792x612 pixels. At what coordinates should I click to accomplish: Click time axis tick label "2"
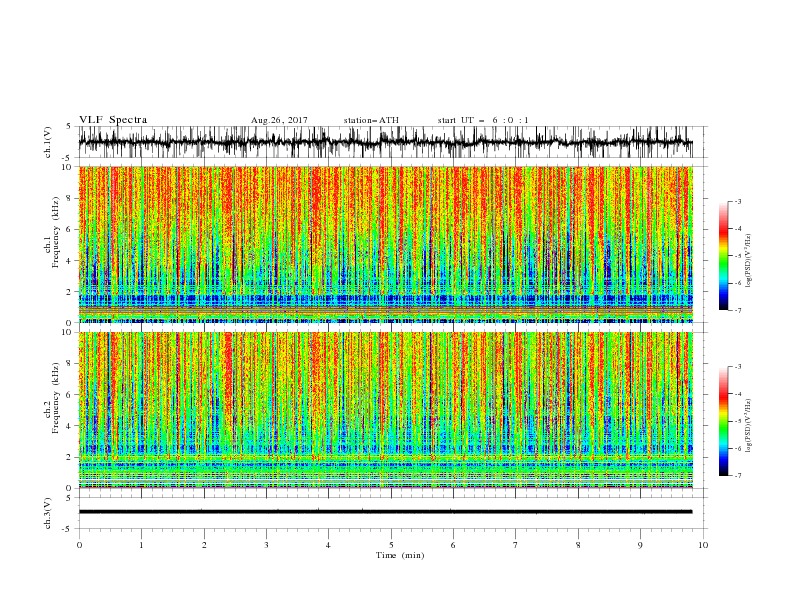tap(204, 545)
